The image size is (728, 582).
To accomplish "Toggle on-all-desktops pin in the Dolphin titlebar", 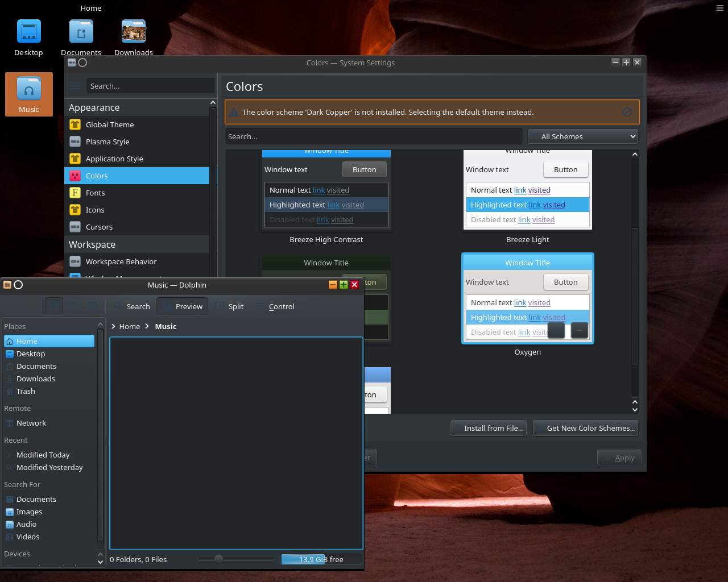I will point(18,285).
